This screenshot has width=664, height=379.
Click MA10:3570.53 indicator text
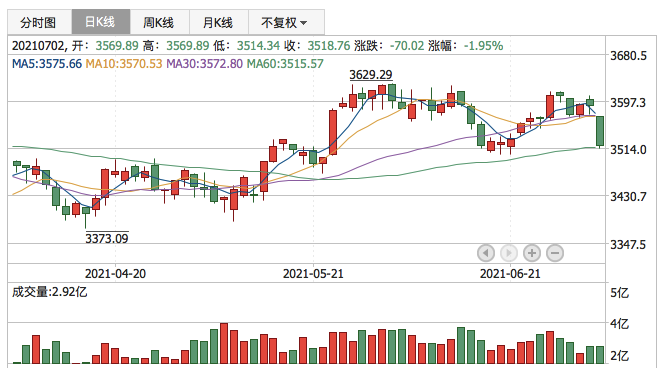[x=124, y=64]
